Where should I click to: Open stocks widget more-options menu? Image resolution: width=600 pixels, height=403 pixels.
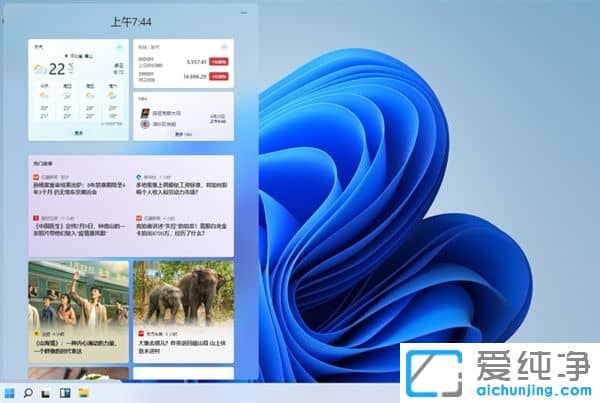[225, 47]
